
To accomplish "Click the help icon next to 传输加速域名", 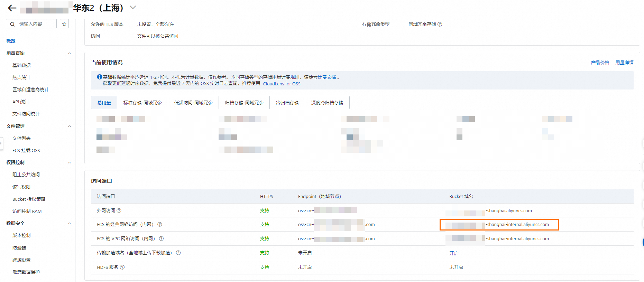I will click(178, 253).
